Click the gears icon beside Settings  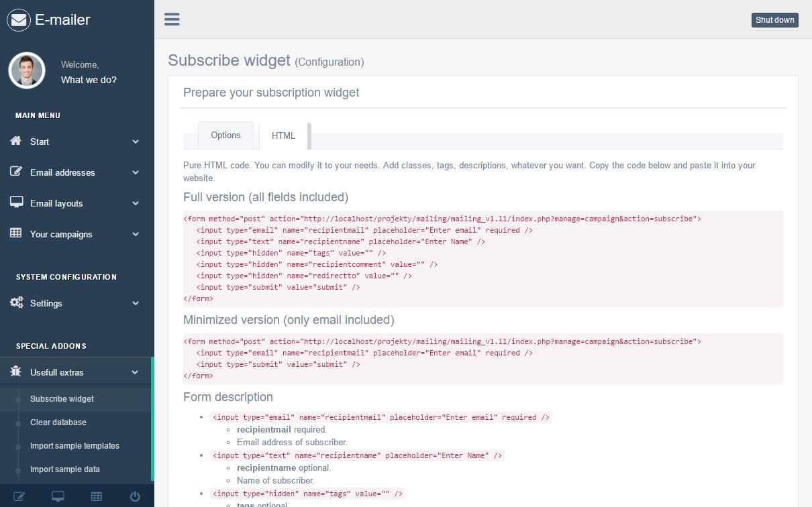[16, 303]
